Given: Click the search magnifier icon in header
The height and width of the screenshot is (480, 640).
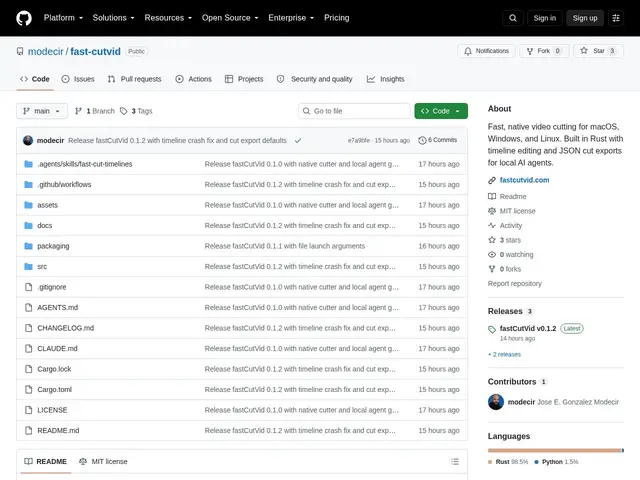Looking at the screenshot, I should point(513,18).
